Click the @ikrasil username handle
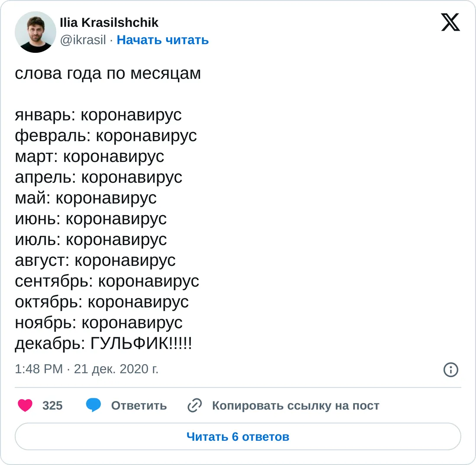Image resolution: width=476 pixels, height=465 pixels. [x=84, y=40]
